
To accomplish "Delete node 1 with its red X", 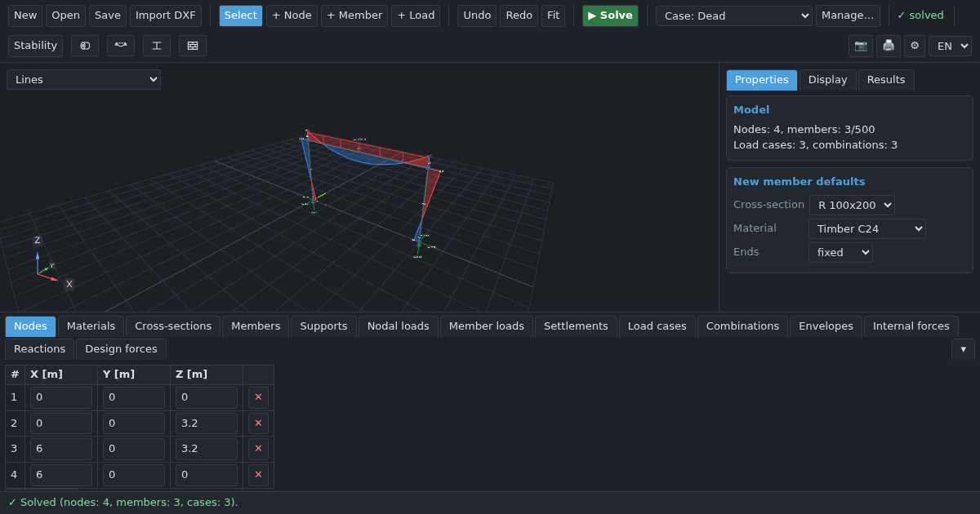I will 258,397.
